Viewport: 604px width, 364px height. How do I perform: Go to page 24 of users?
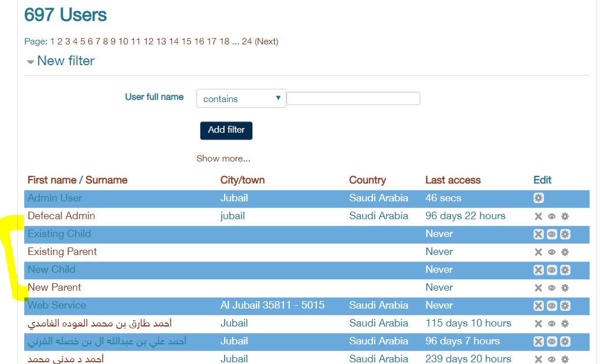click(247, 42)
